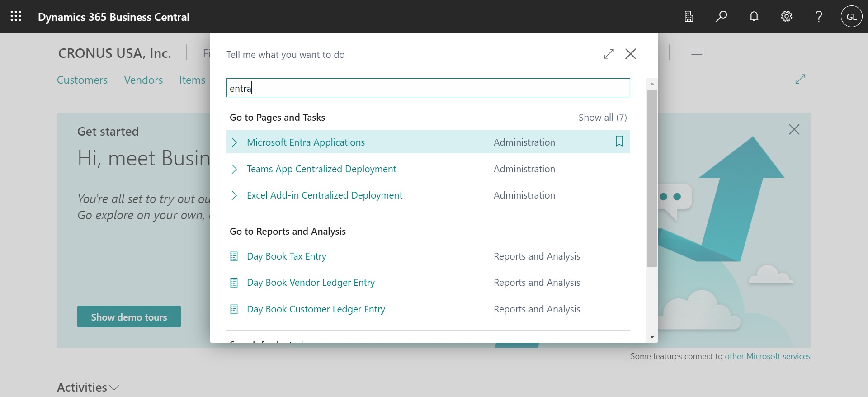Open Day Book Customer Ledger Entry report
Screen dimensions: 868x397
316,309
